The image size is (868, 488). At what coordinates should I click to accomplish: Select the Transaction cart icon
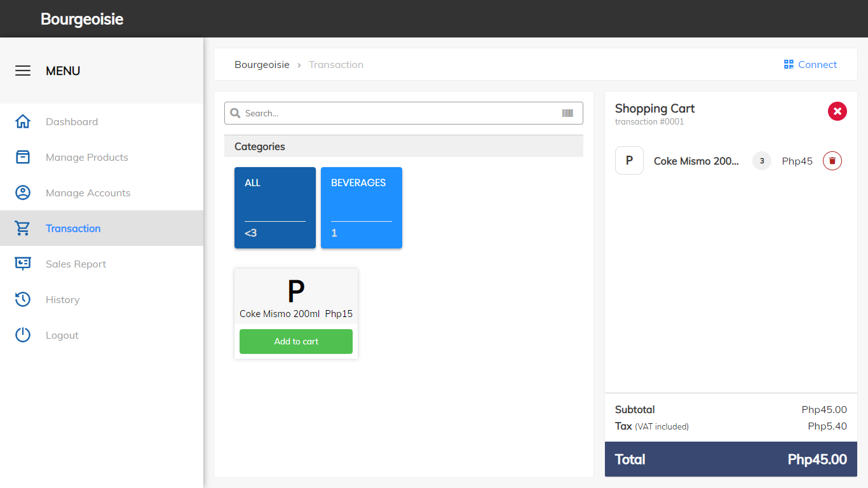(x=22, y=228)
